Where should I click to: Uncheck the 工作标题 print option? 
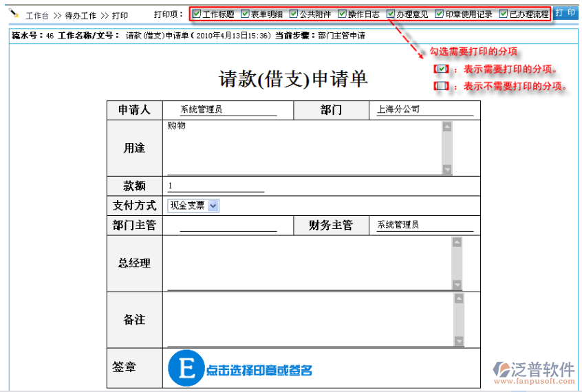point(197,14)
